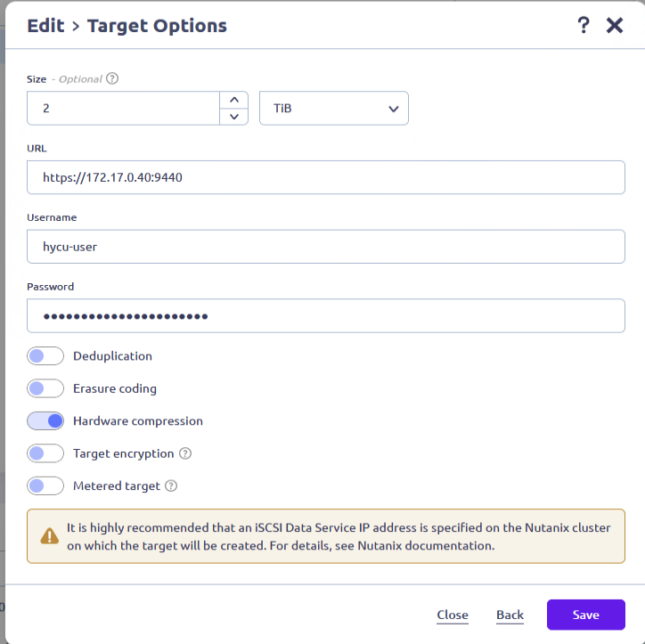The image size is (645, 644).
Task: Open the help question mark icon in header
Action: coord(584,25)
